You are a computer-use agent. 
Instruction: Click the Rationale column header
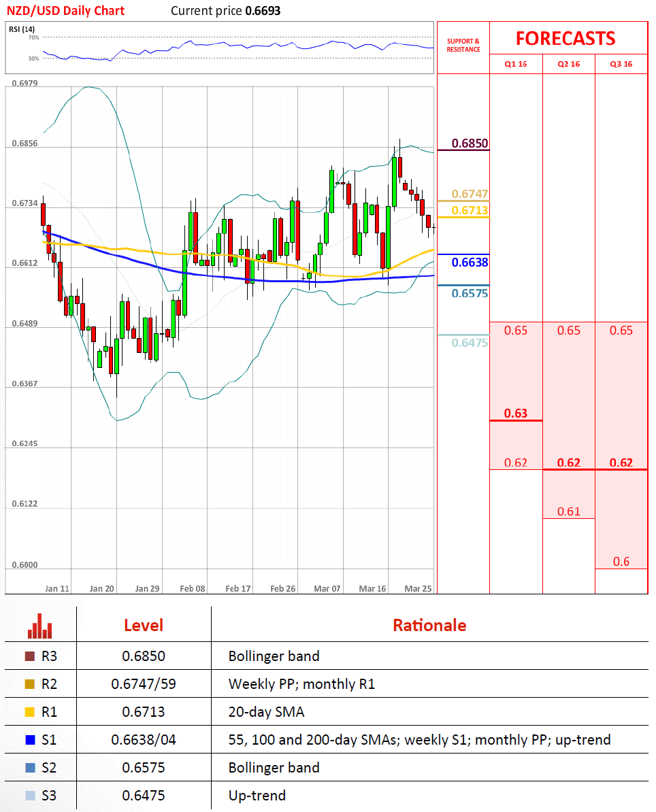[429, 625]
